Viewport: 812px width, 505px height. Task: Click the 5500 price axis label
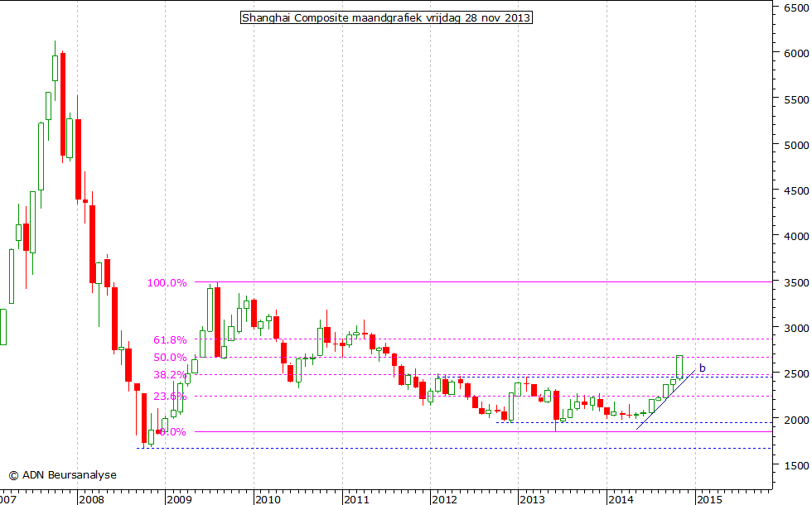click(796, 99)
